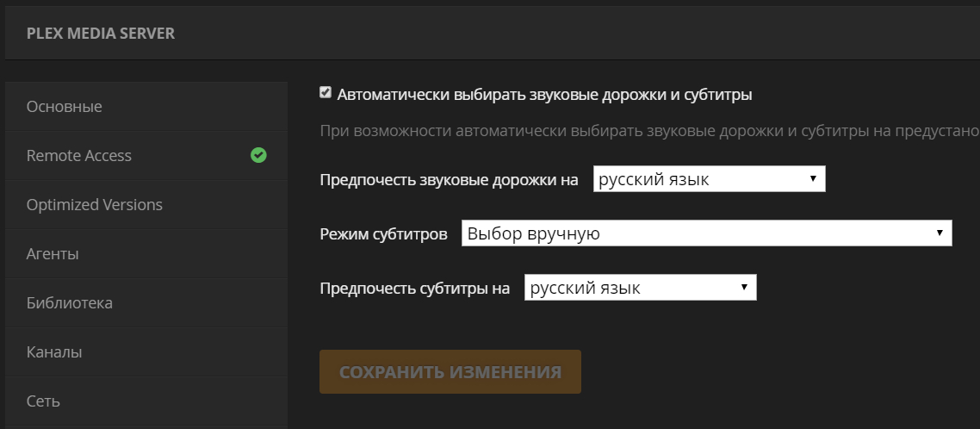Viewport: 980px width, 429px height.
Task: Click the 'Предпочесть субтитры на' label
Action: point(414,289)
